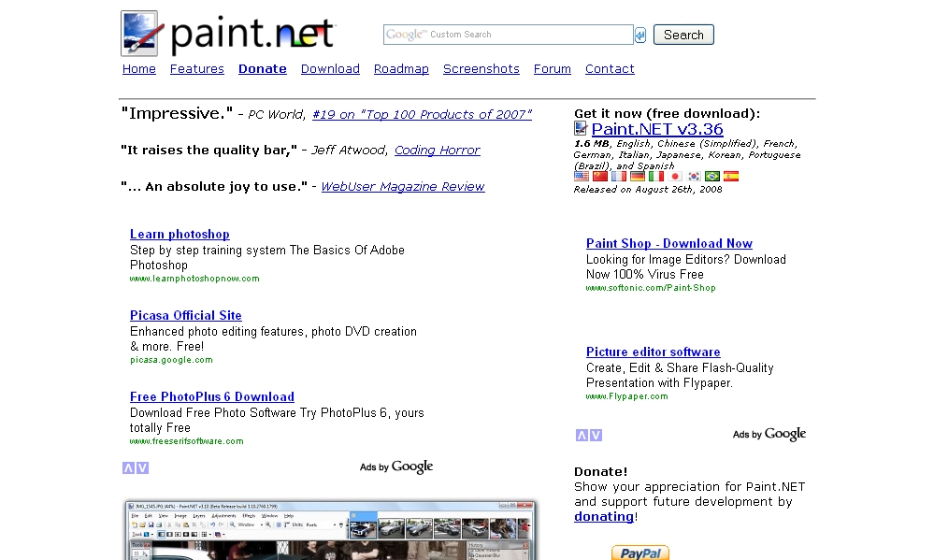
Task: Open Paint Shop - Download Now ad
Action: pos(668,243)
